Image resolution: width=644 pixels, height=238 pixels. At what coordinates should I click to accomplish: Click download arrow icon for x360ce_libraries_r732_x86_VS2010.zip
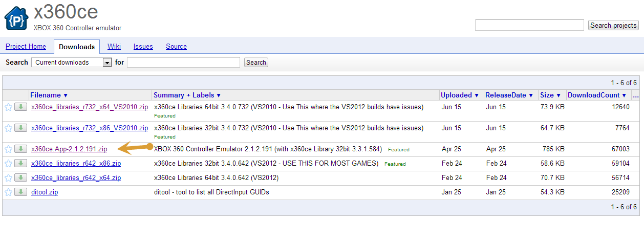(21, 128)
